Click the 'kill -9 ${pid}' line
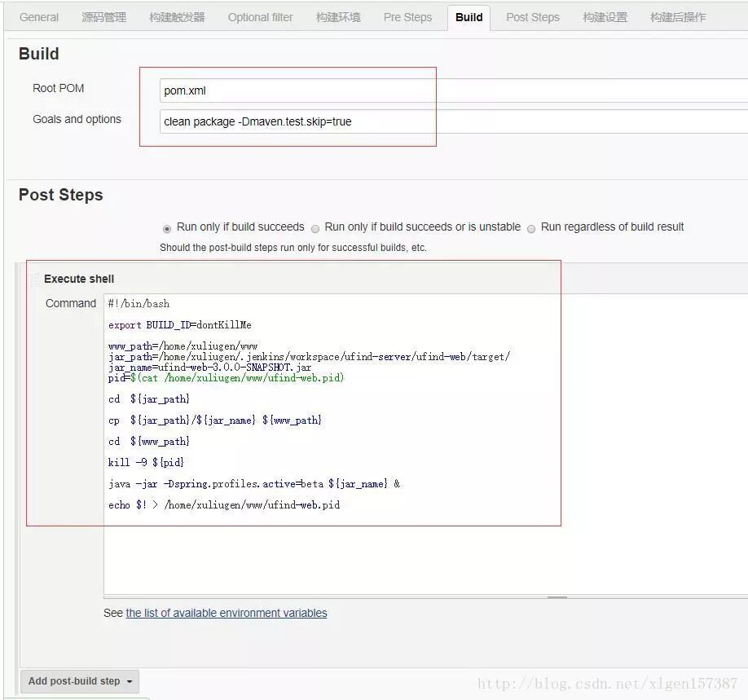The width and height of the screenshot is (748, 700). coord(146,462)
